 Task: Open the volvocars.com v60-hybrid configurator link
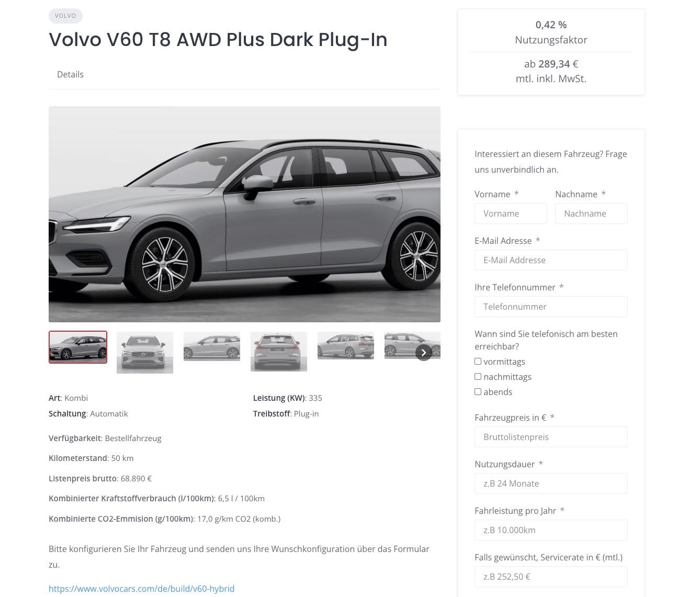141,589
